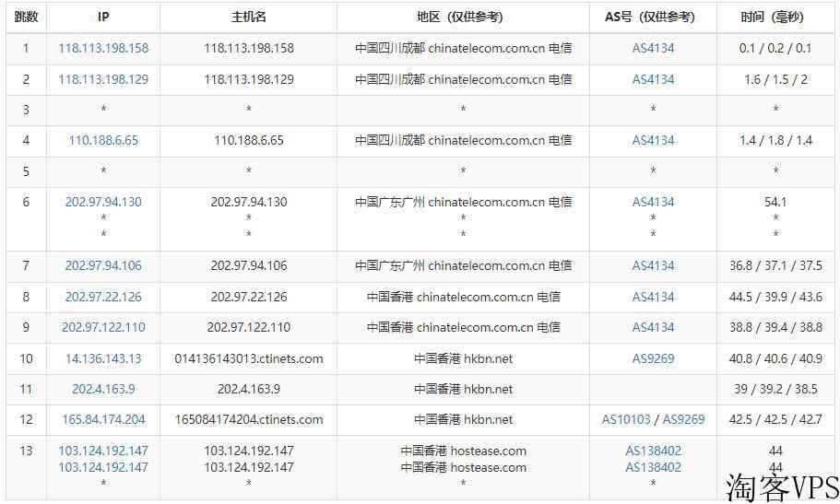Open AS9269 link in hop 12 row

point(683,420)
